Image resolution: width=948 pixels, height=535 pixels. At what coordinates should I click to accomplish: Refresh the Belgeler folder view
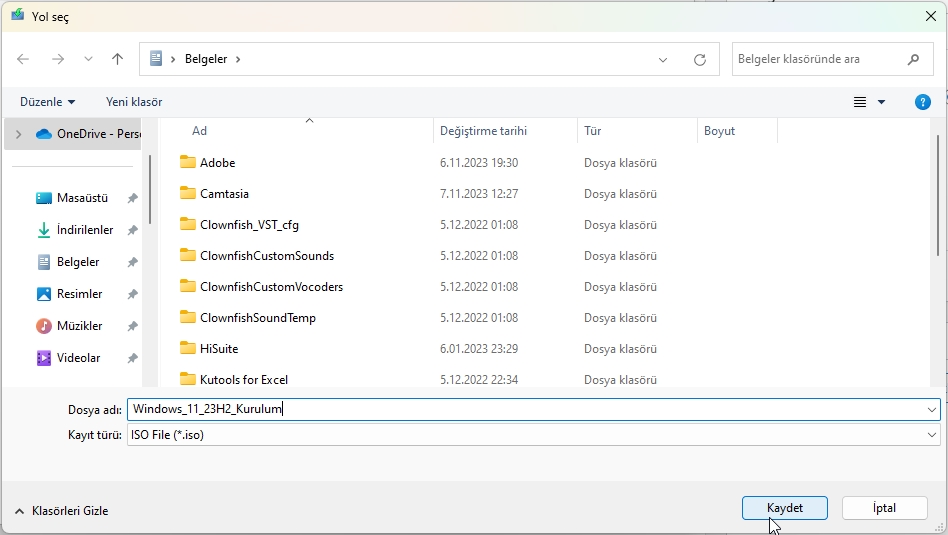click(x=700, y=59)
